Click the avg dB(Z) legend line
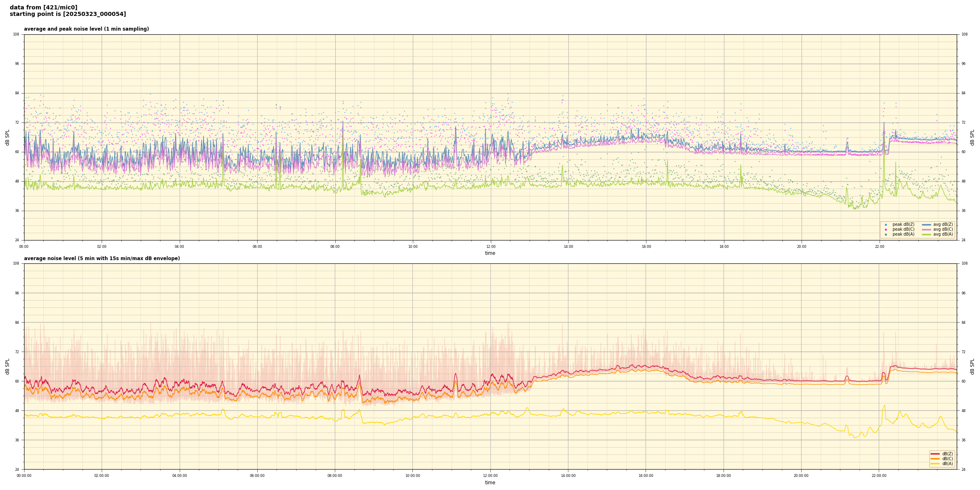This screenshot has height=490, width=980. 927,225
